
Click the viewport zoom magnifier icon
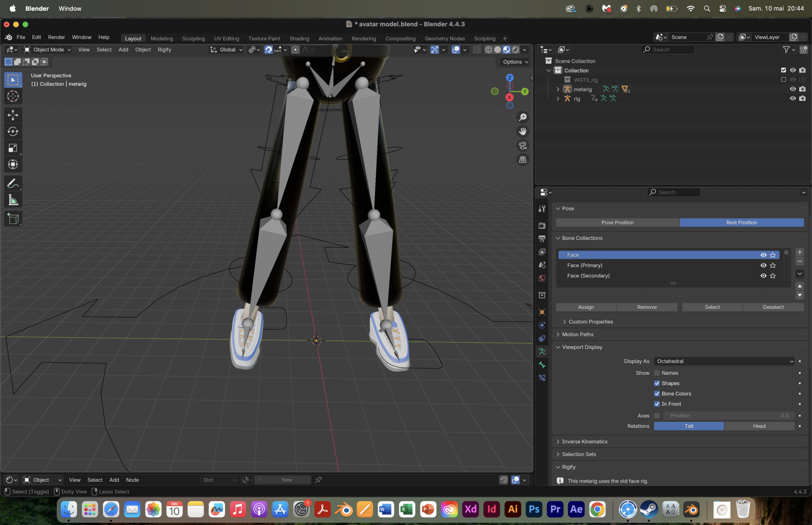coord(523,117)
